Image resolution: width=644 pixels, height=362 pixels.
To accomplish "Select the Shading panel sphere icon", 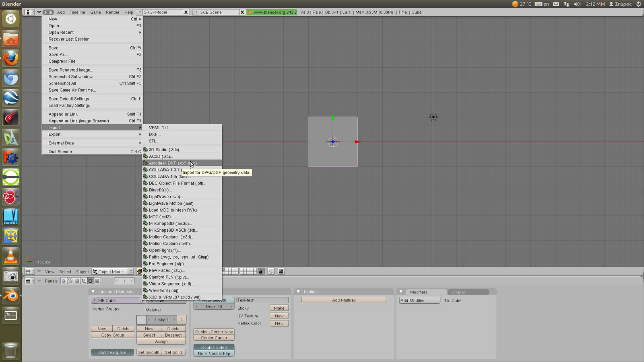I will pos(77,281).
